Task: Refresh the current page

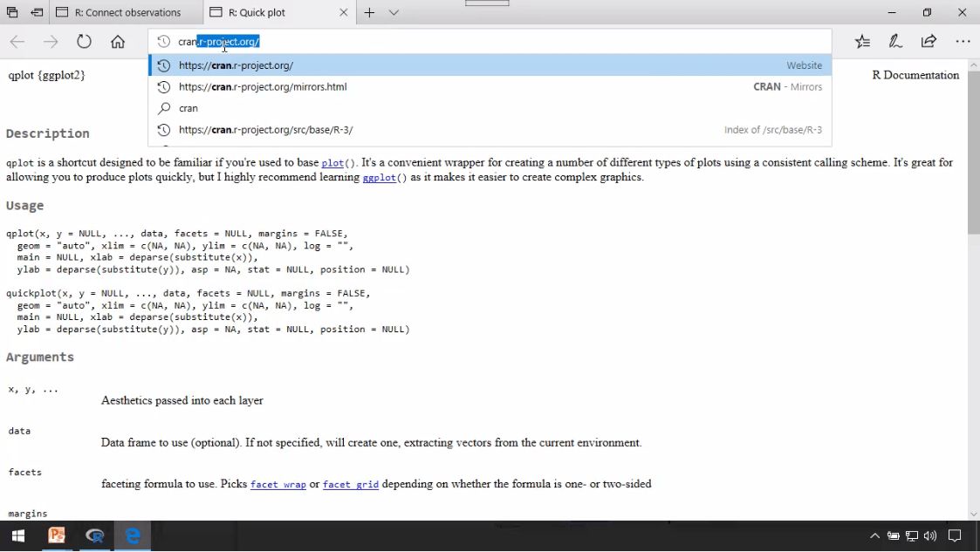Action: tap(84, 42)
